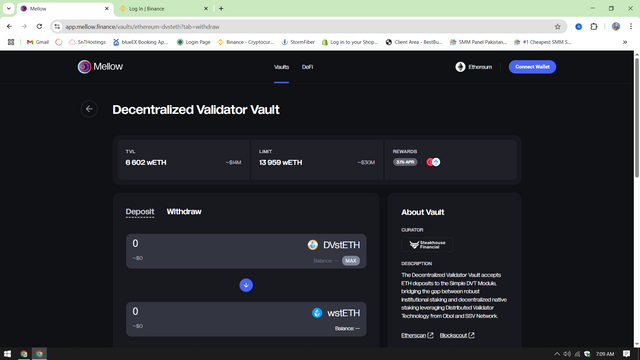Open the Client Area BestBu bookmark

point(414,42)
